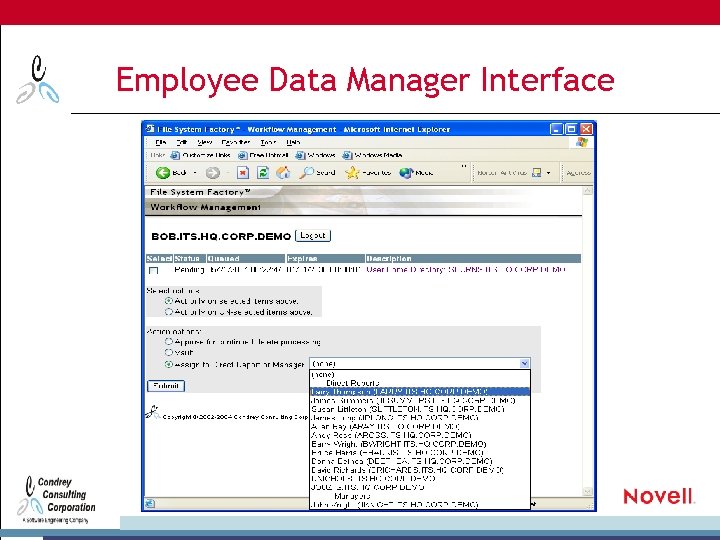The image size is (720, 540).
Task: Click the Address bar label
Action: [578, 173]
